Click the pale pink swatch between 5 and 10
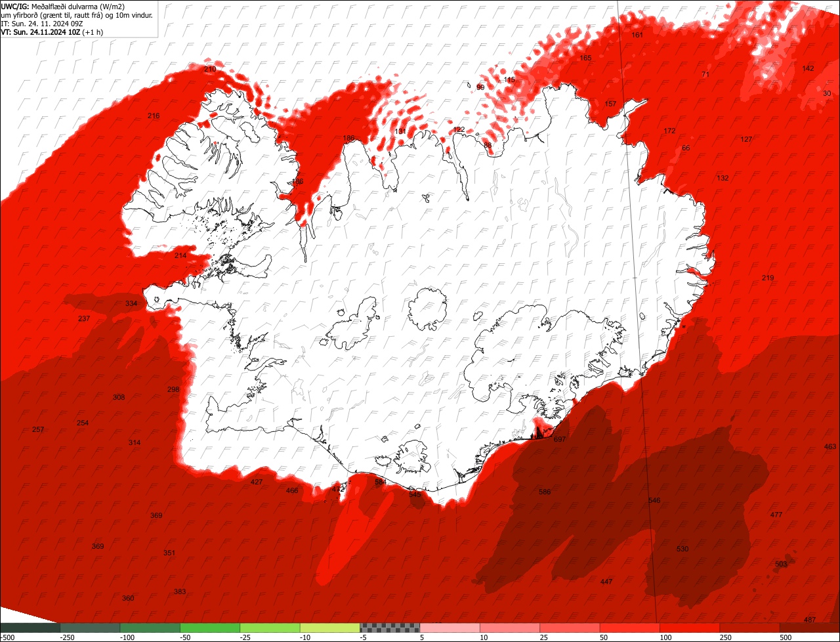 pos(450,628)
